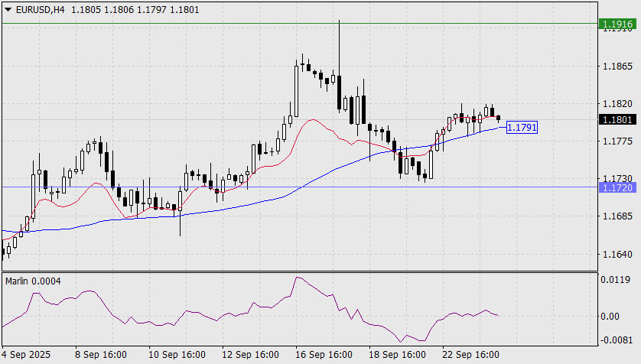
Task: Click the 12 Sep 16:00 time label
Action: coord(250,355)
